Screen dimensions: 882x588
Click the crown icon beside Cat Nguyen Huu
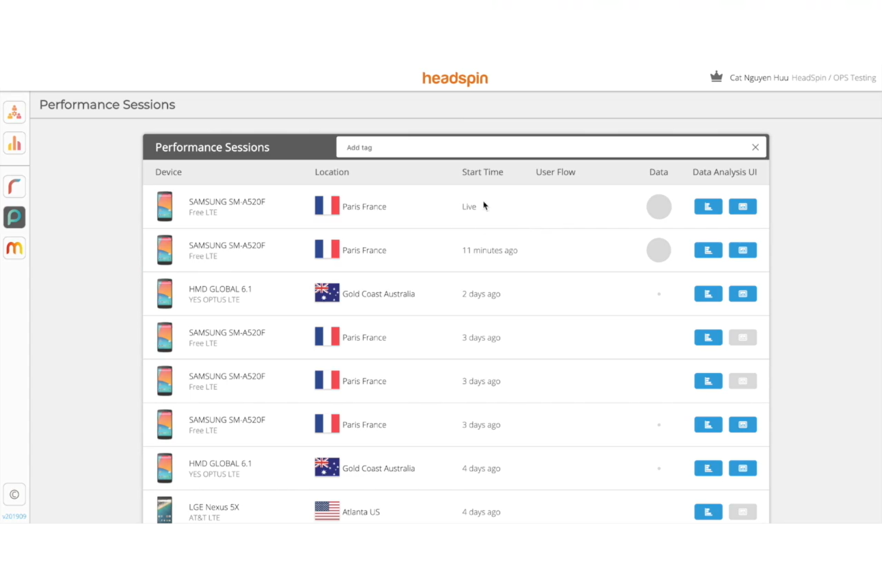716,77
